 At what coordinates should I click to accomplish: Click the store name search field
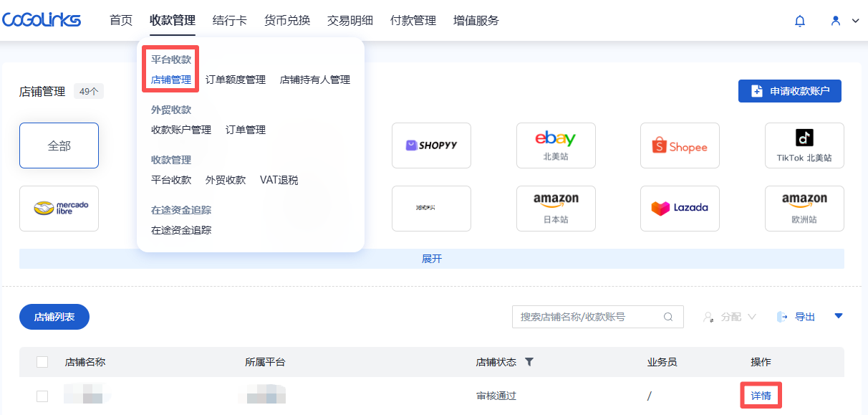click(x=589, y=317)
